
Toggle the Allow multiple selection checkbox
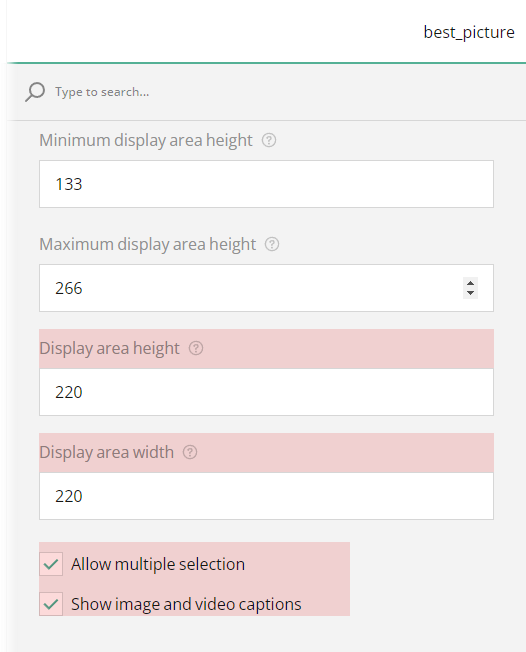coord(51,564)
